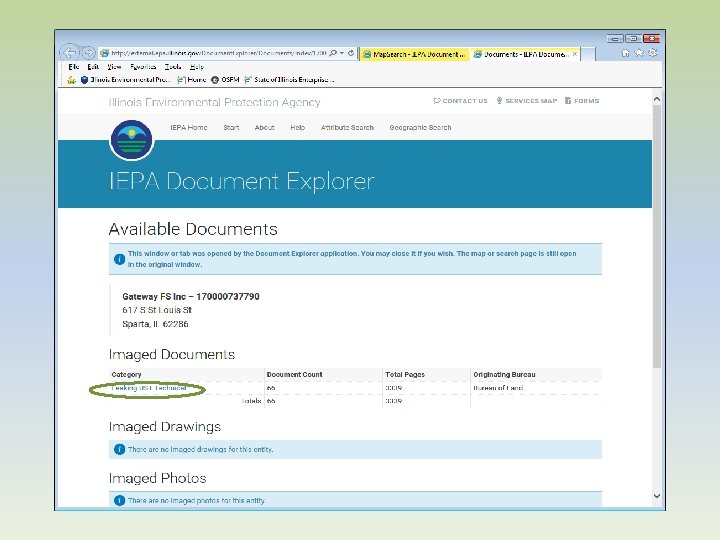Go to IEPA Home nav item
This screenshot has width=720, height=540.
coord(189,128)
